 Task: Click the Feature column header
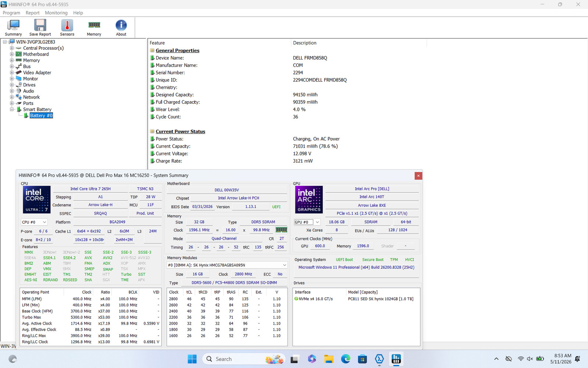coord(220,43)
